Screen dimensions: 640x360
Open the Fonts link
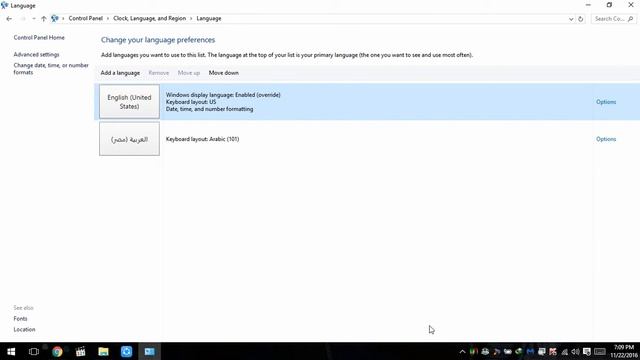[20, 319]
